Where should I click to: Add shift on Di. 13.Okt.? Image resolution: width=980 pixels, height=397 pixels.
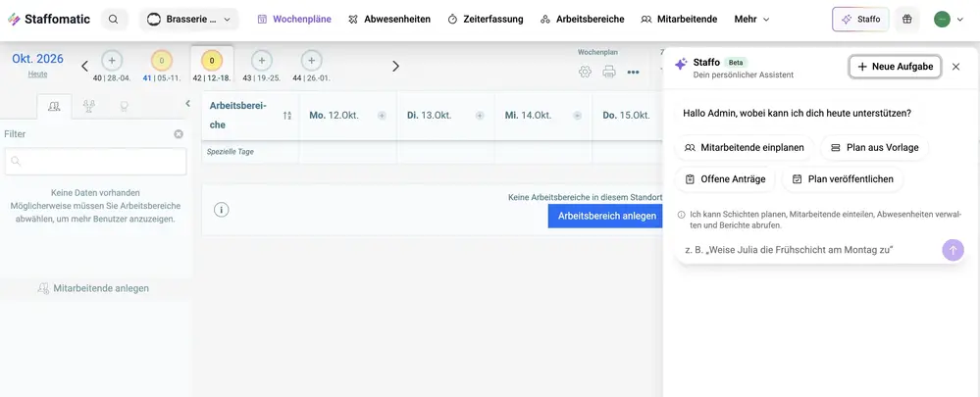480,116
